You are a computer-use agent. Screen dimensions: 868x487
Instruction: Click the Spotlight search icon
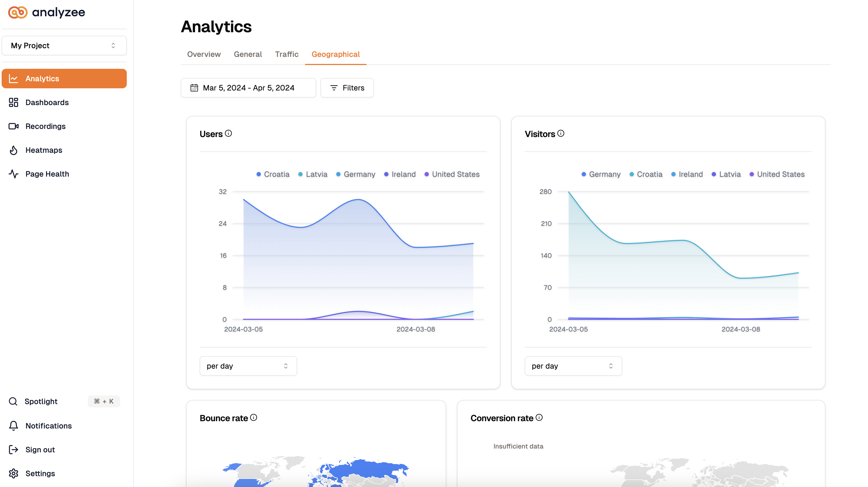(13, 401)
